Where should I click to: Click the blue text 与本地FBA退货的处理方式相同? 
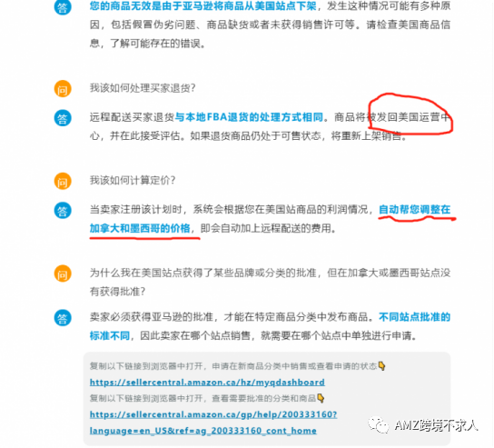[x=249, y=117]
